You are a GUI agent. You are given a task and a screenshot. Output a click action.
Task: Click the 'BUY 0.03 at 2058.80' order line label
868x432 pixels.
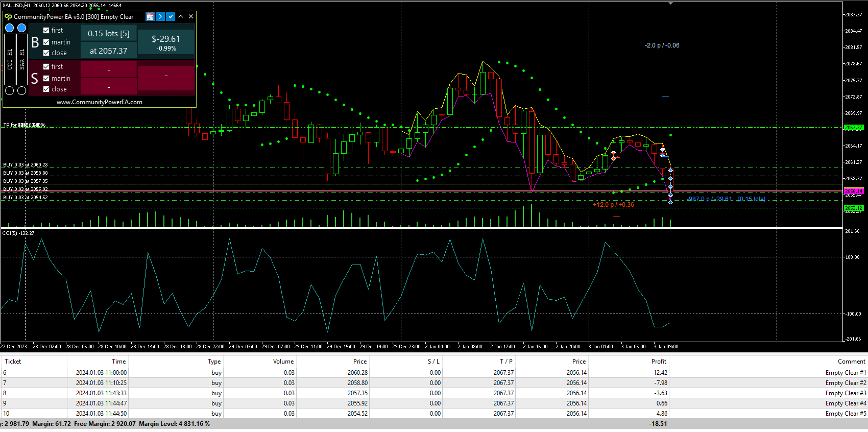26,173
